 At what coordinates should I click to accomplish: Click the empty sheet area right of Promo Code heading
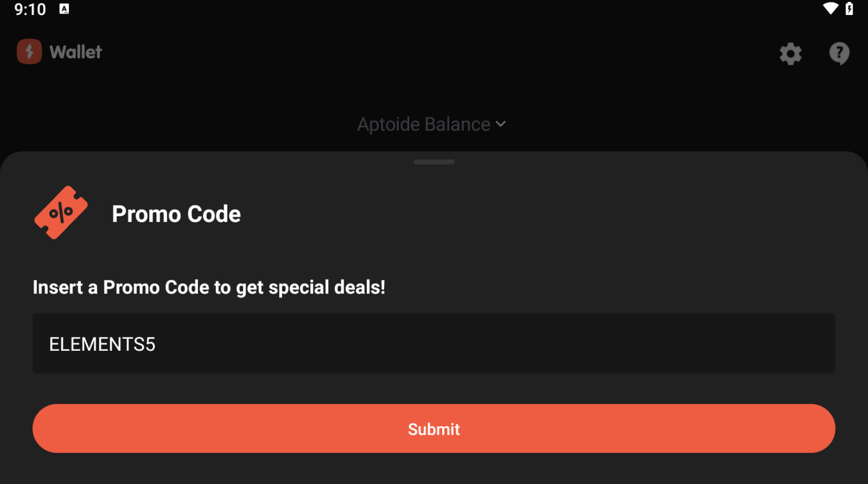click(x=549, y=214)
